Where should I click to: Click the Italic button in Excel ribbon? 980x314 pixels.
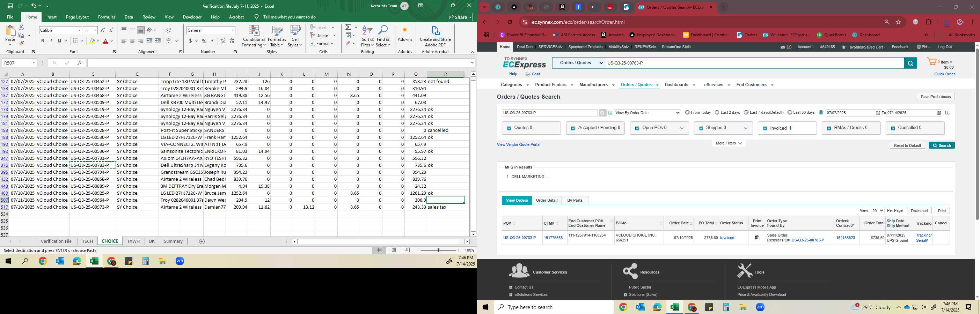[51, 41]
